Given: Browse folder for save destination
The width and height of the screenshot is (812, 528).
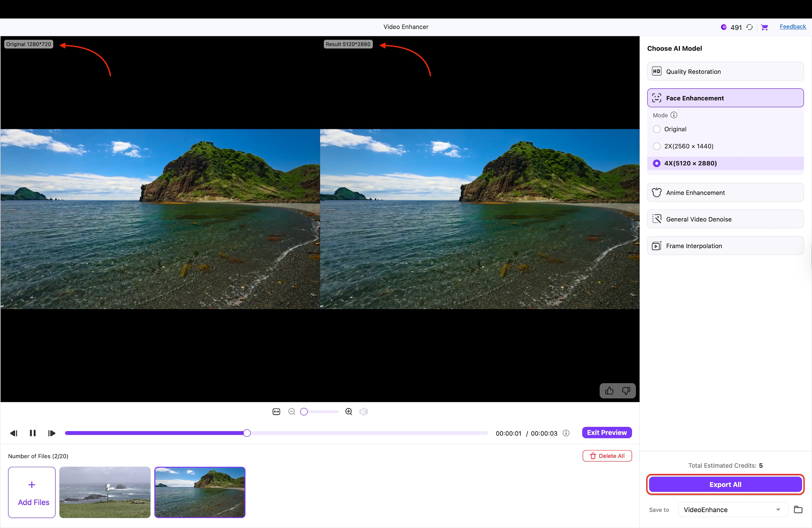Looking at the screenshot, I should click(798, 509).
